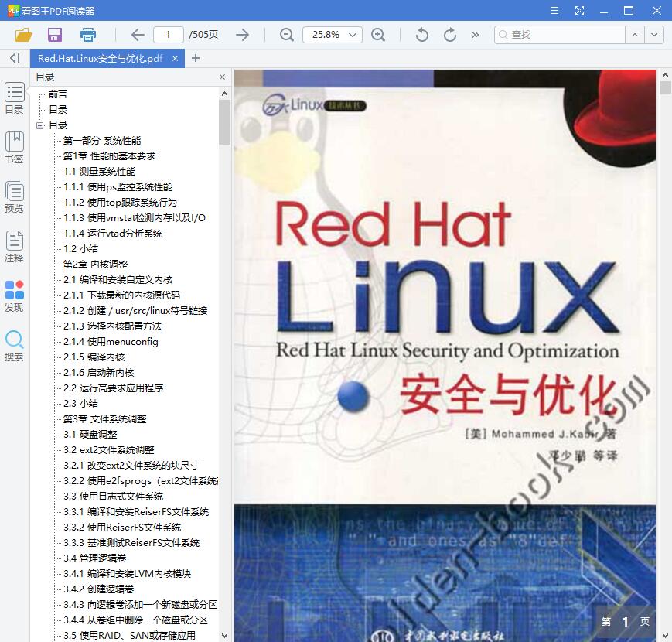This screenshot has width=672, height=642.
Task: Open a file with the folder icon
Action: 23,35
